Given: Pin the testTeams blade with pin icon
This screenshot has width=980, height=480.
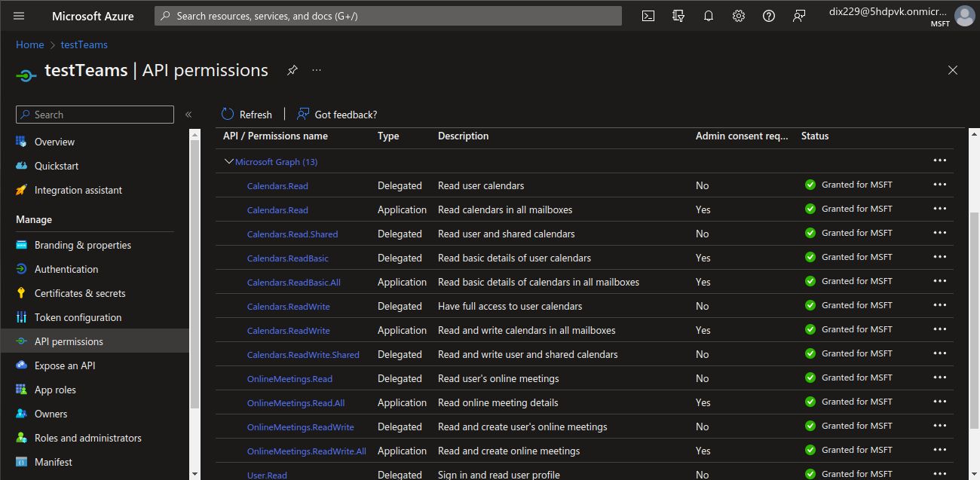Looking at the screenshot, I should pyautogui.click(x=292, y=70).
